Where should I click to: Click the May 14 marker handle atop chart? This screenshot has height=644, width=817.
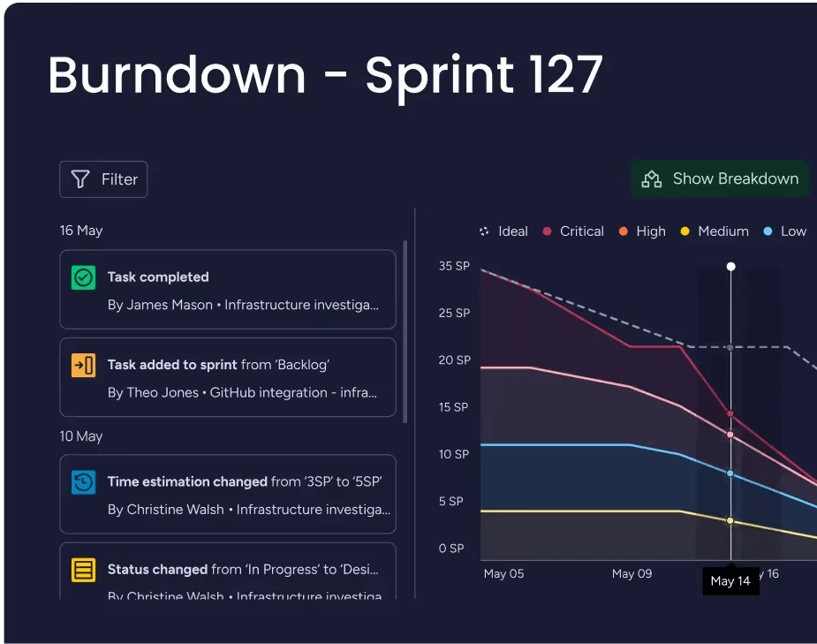tap(730, 266)
